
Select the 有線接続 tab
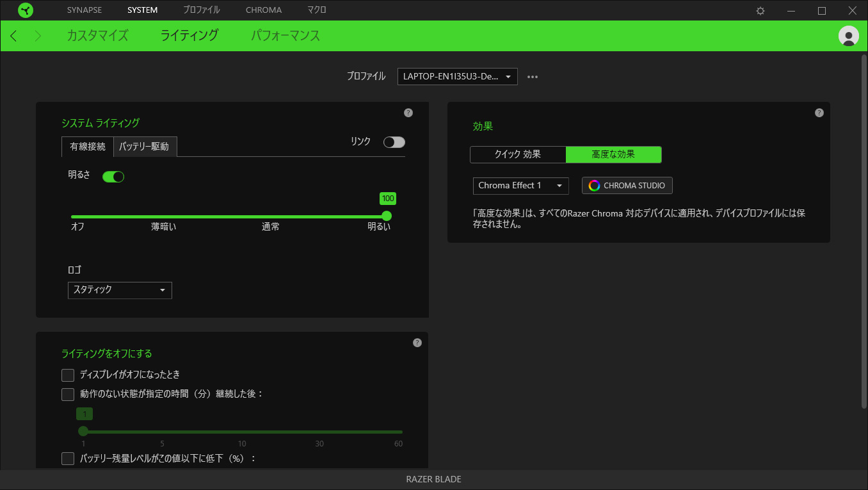88,147
